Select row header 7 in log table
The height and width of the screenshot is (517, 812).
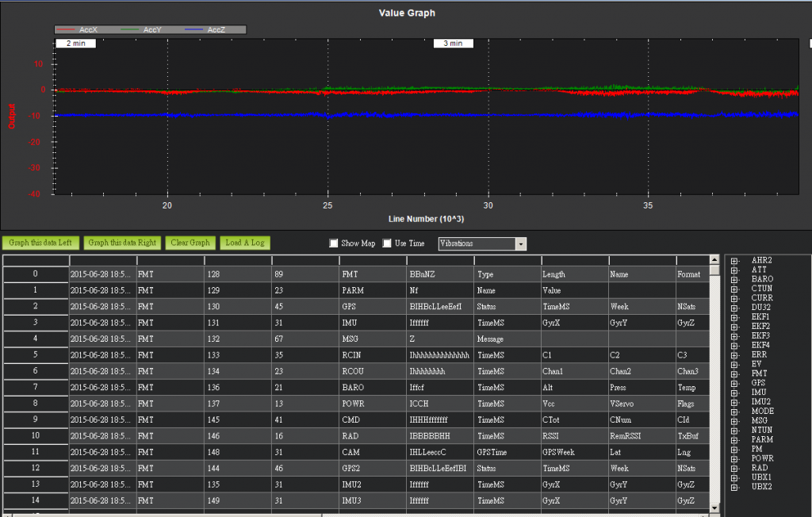pyautogui.click(x=36, y=387)
